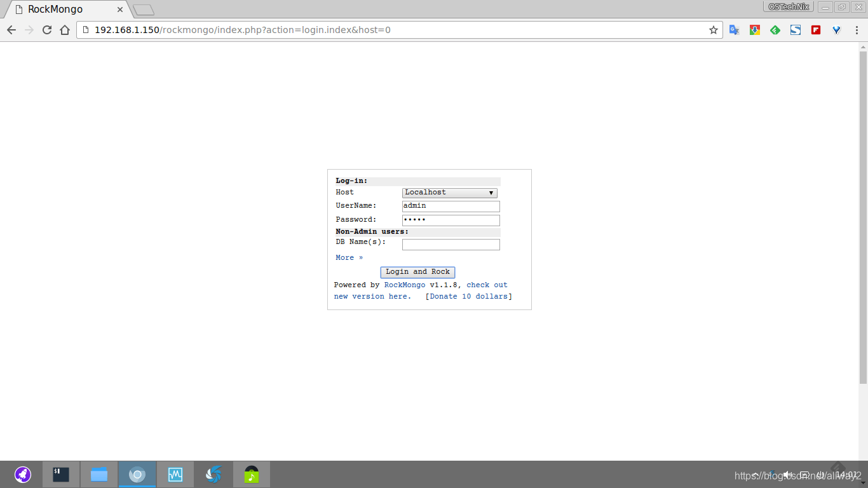868x488 pixels.
Task: Open the Google Translate extension
Action: coord(734,29)
